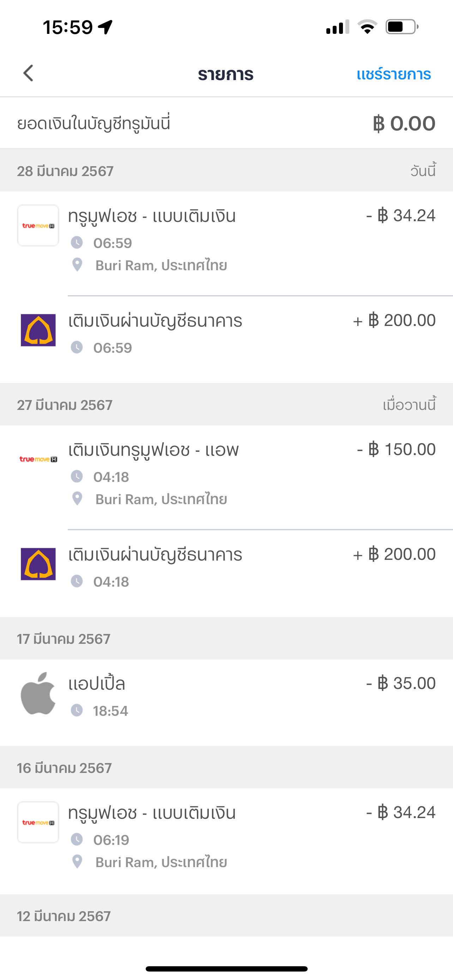Viewport: 453px width, 980px height.
Task: Tap the Apple logo icon
Action: [38, 693]
